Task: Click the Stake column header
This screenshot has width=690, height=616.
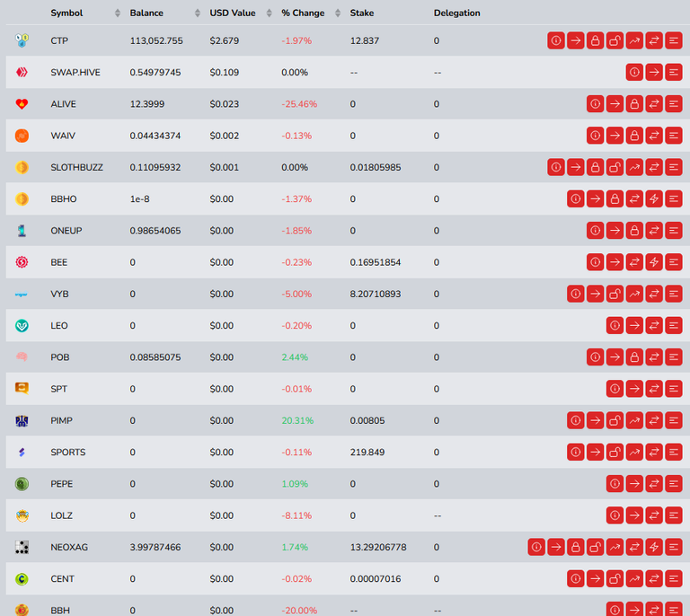Action: 362,13
